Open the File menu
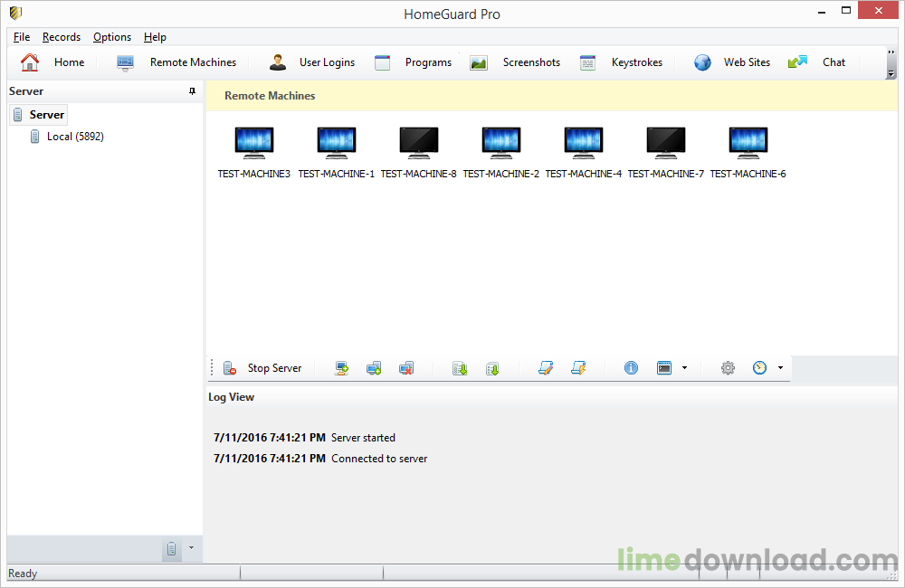 click(x=22, y=37)
